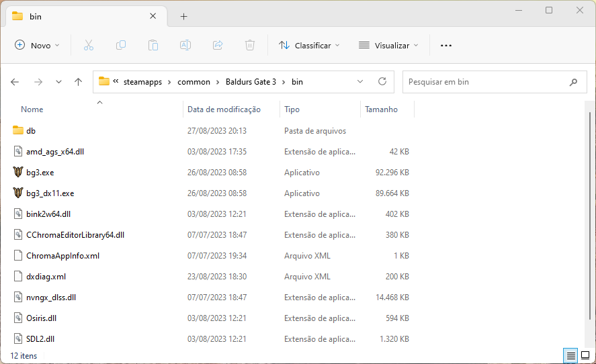
Task: Click the Delete trash can icon
Action: (250, 45)
